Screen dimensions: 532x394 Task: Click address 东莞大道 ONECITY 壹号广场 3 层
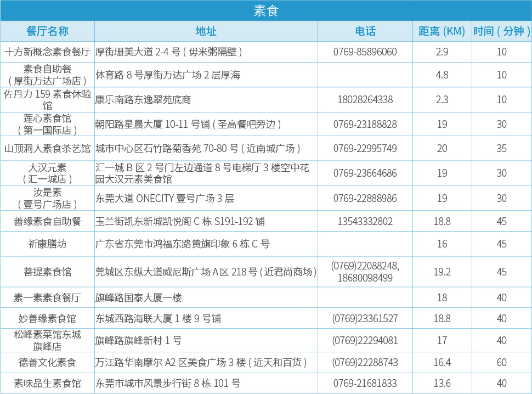[x=165, y=198]
